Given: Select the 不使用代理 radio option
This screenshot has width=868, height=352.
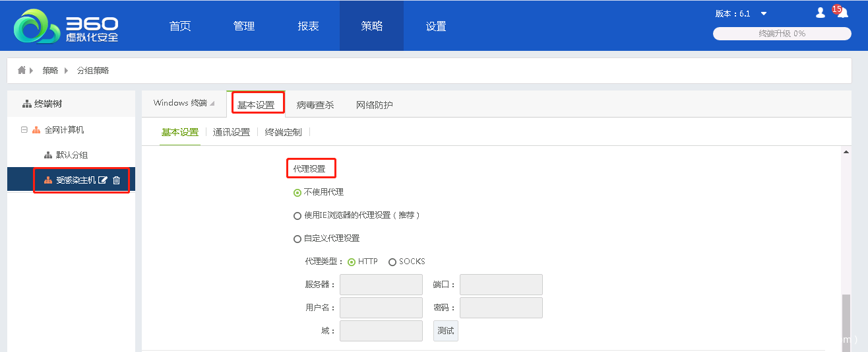Looking at the screenshot, I should click(297, 193).
